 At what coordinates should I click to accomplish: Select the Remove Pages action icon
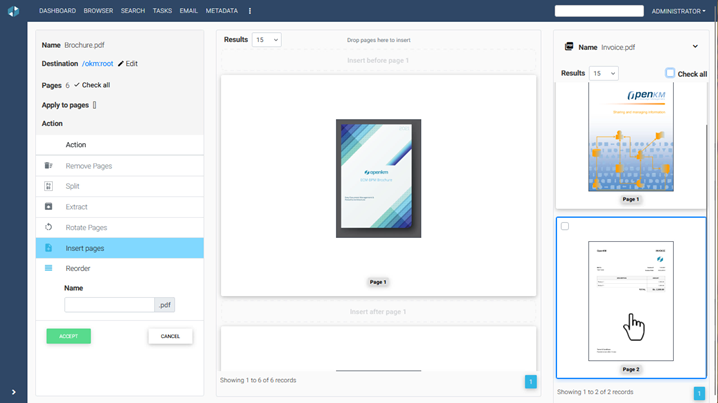click(48, 166)
